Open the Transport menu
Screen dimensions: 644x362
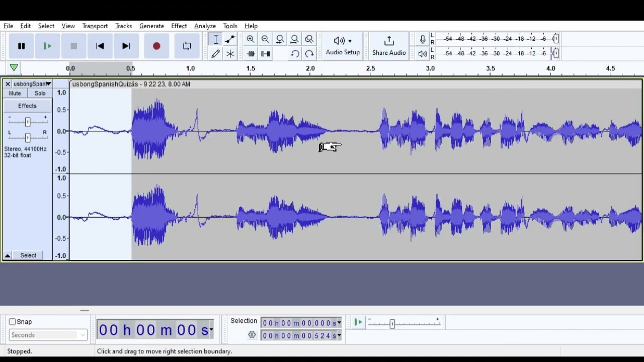click(95, 26)
